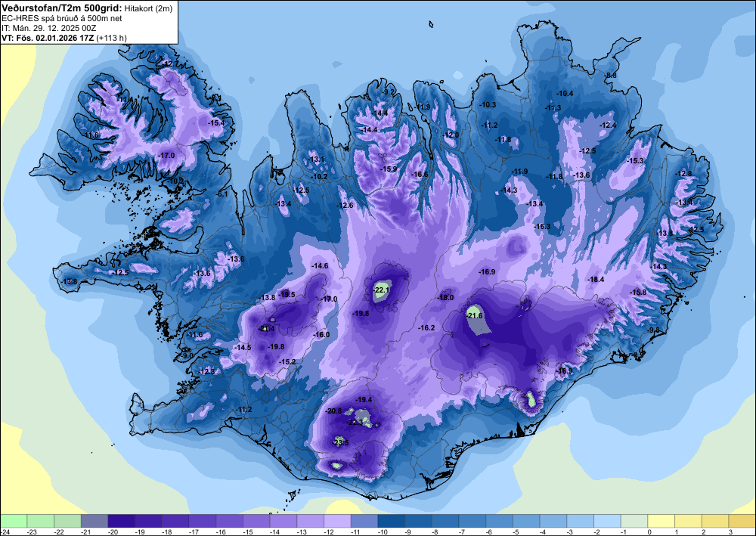Click the darkest purple legend swatch at -20

tap(122, 520)
